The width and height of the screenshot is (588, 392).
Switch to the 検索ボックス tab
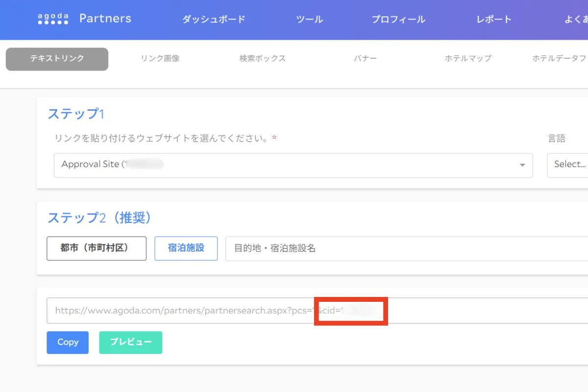(x=262, y=58)
